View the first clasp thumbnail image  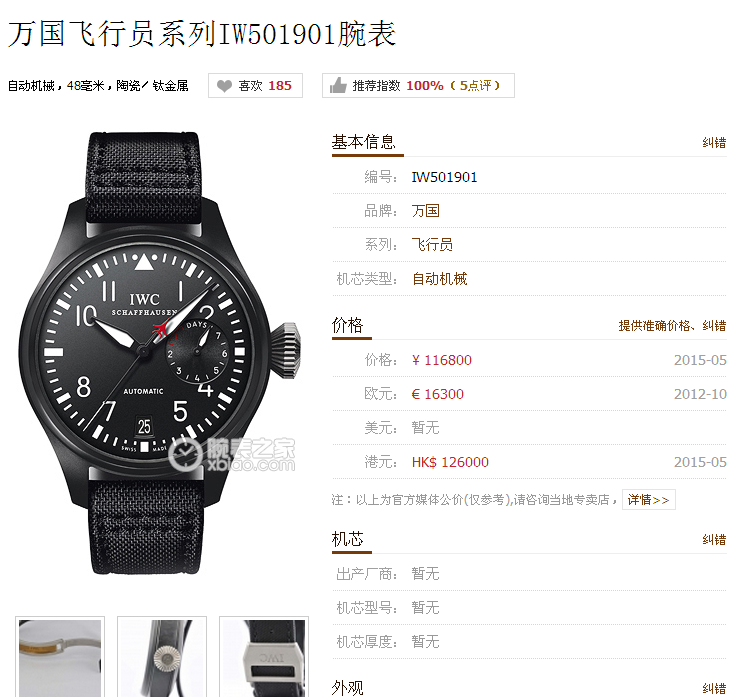coord(60,657)
